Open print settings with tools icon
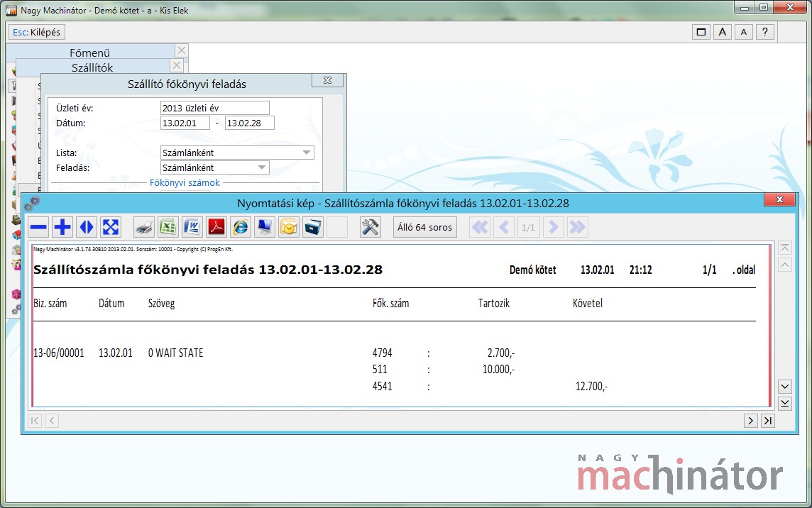This screenshot has height=508, width=812. click(x=371, y=227)
